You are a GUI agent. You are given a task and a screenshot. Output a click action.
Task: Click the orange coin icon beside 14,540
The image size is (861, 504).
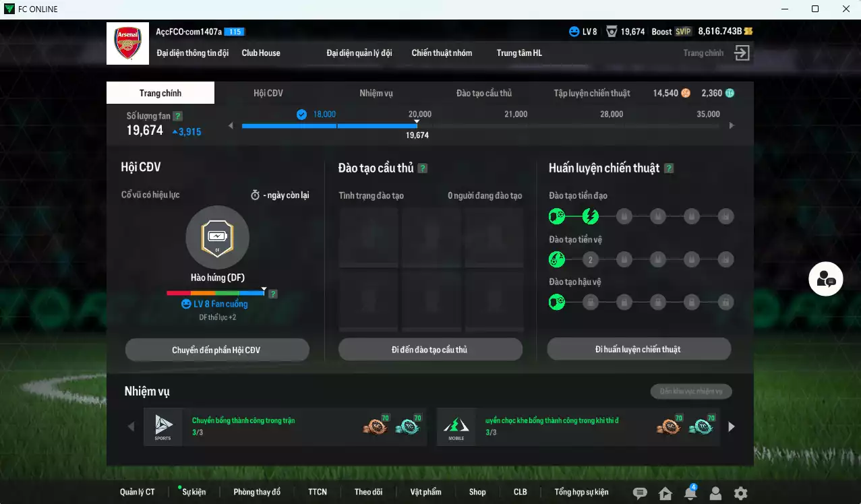pos(686,93)
